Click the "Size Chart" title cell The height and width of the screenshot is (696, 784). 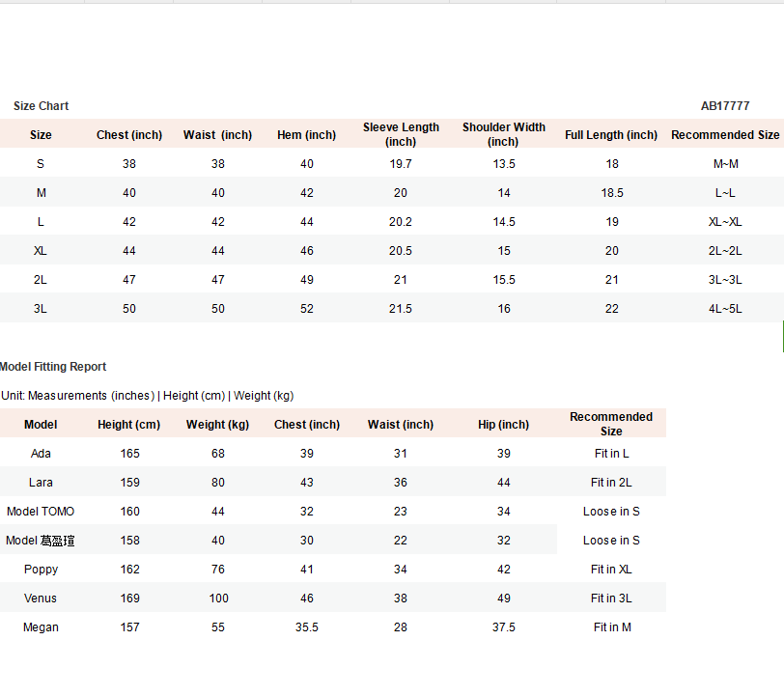42,106
